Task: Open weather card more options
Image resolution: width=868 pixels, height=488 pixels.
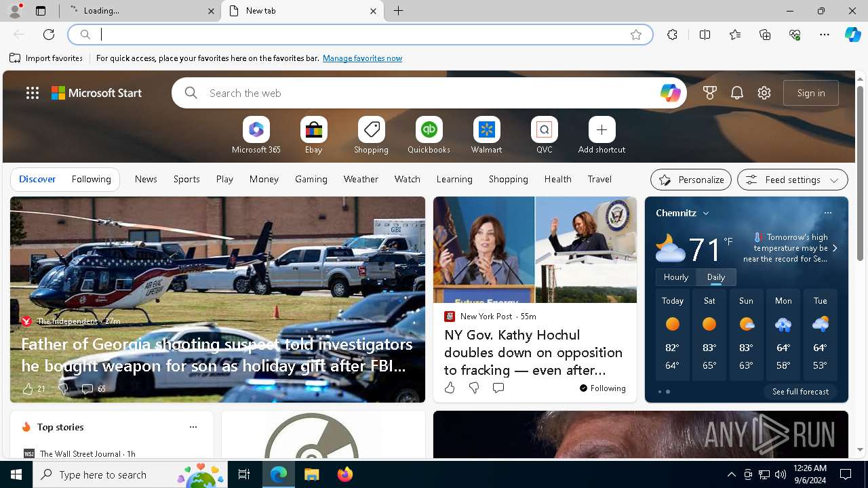Action: 827,213
